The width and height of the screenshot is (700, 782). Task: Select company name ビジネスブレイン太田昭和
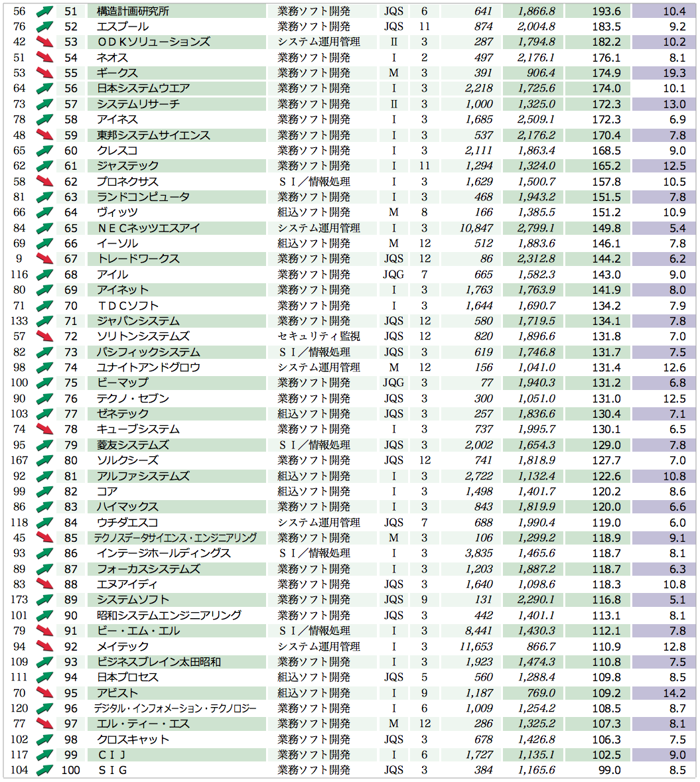pos(159,662)
